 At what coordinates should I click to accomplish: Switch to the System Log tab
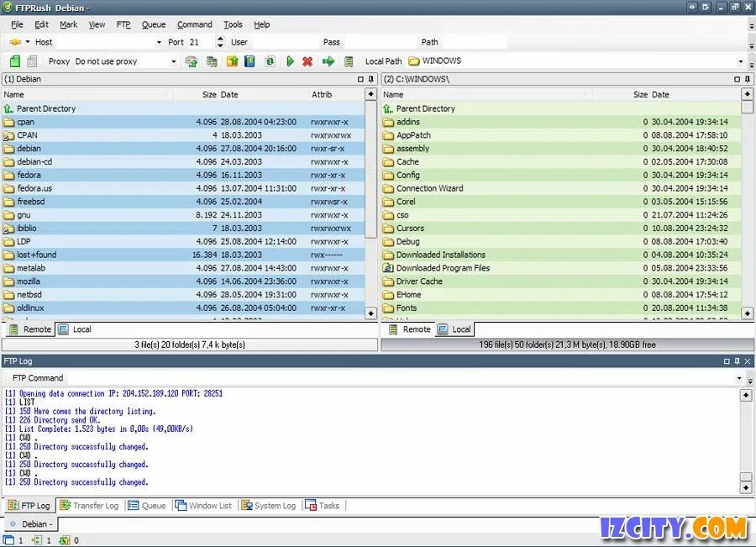269,506
